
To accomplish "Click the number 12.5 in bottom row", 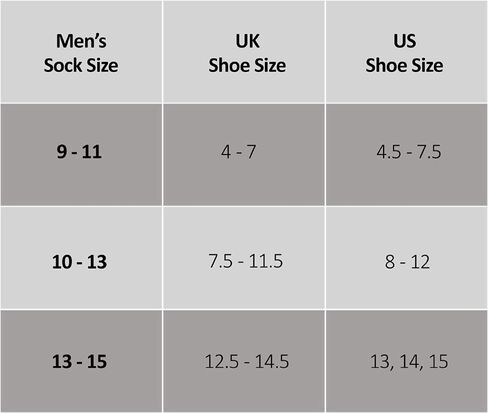I will tap(222, 362).
